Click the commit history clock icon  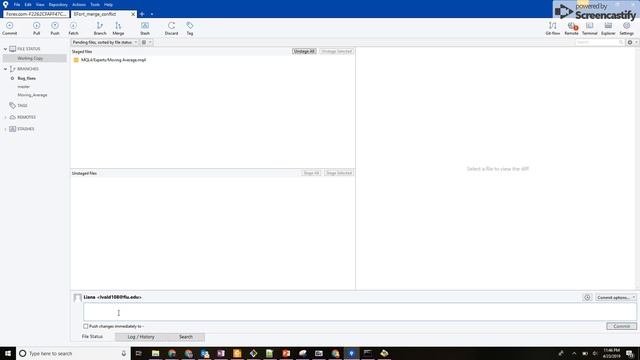587,298
